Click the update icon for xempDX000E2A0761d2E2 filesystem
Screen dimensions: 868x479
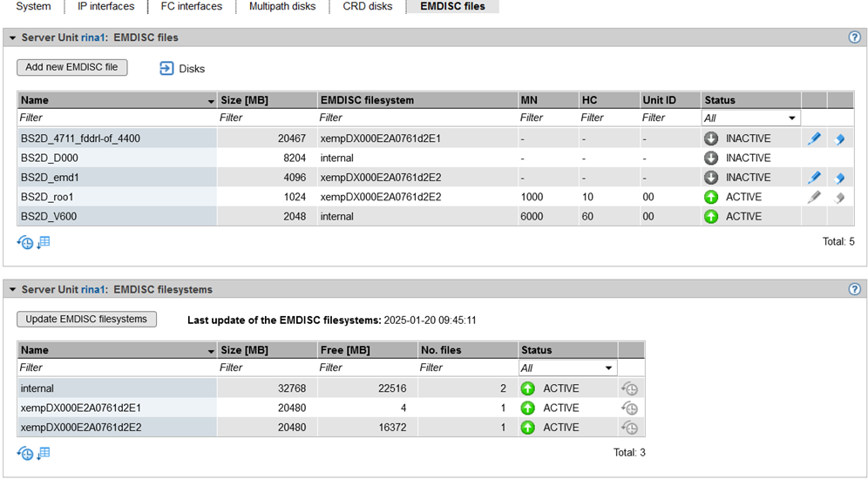click(x=630, y=428)
